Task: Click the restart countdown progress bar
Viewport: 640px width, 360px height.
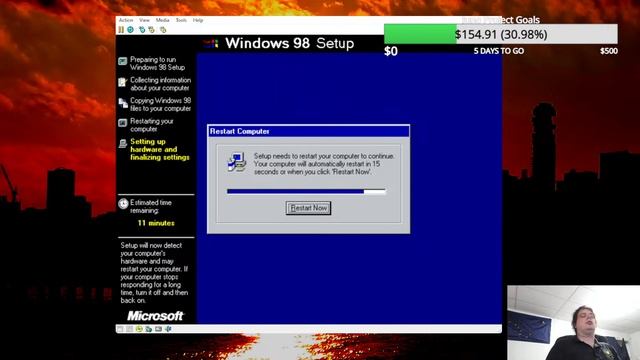Action: (x=306, y=191)
